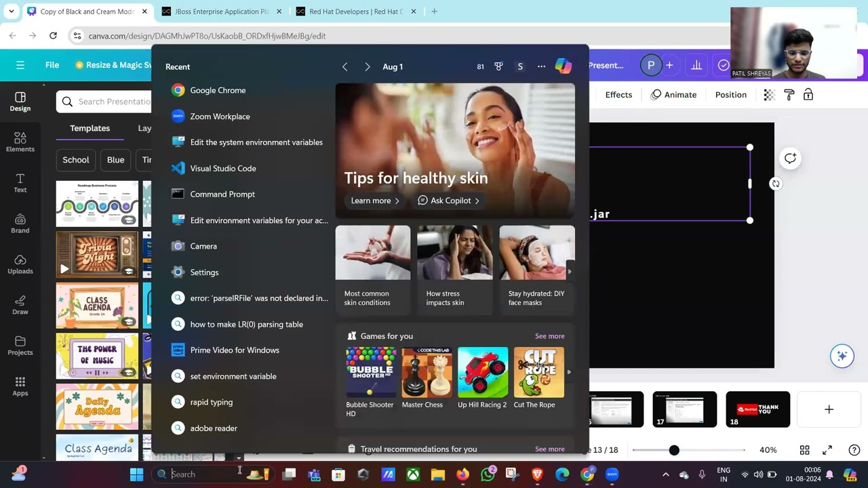Click Resize & Magic Switch in Canva

[x=113, y=65]
